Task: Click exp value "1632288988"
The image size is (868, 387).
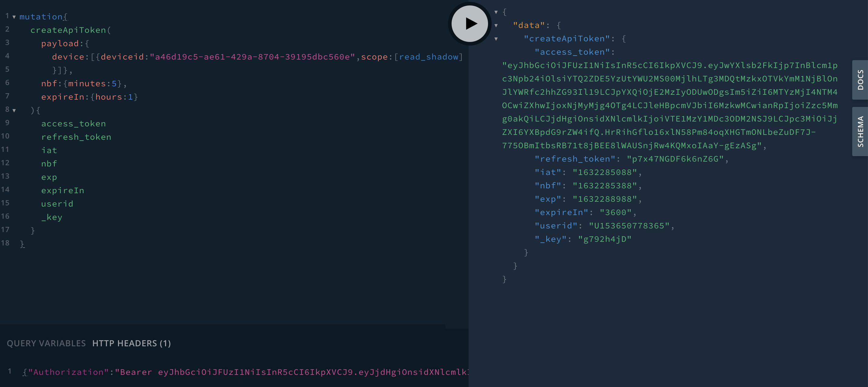Action: (605, 199)
